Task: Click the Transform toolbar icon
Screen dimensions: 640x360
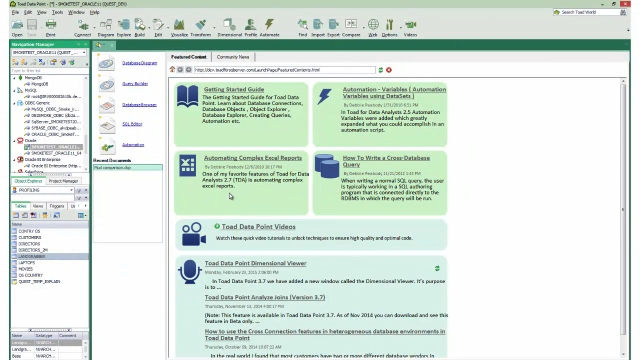Action: click(200, 25)
